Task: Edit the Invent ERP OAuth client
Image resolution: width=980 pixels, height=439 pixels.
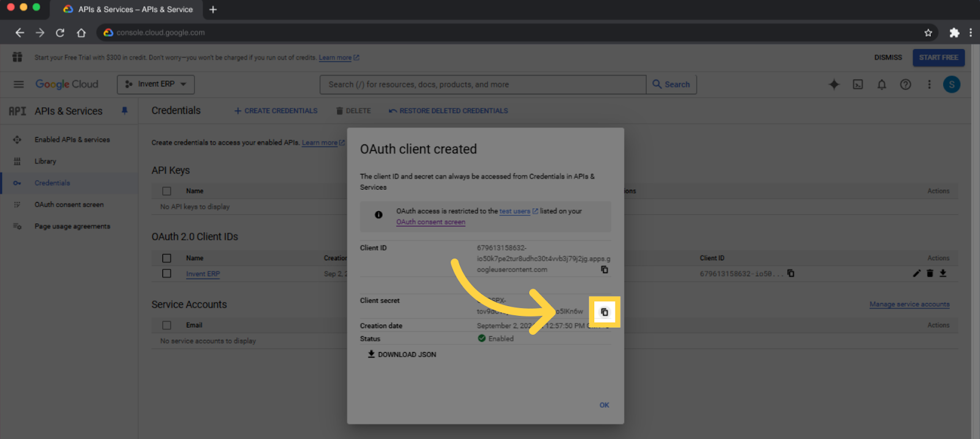Action: tap(916, 273)
